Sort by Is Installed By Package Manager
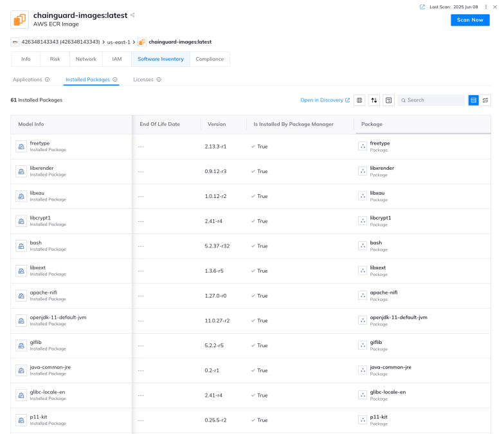The image size is (504, 434). click(x=293, y=124)
